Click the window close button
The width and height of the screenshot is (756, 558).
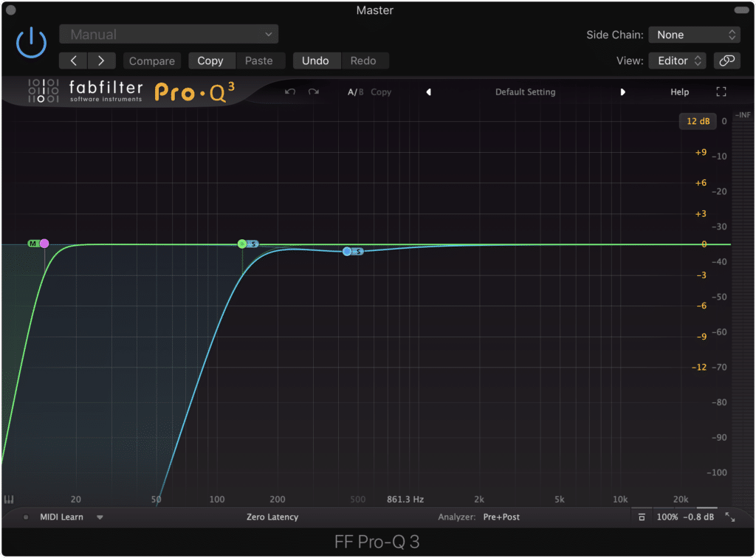tap(10, 10)
